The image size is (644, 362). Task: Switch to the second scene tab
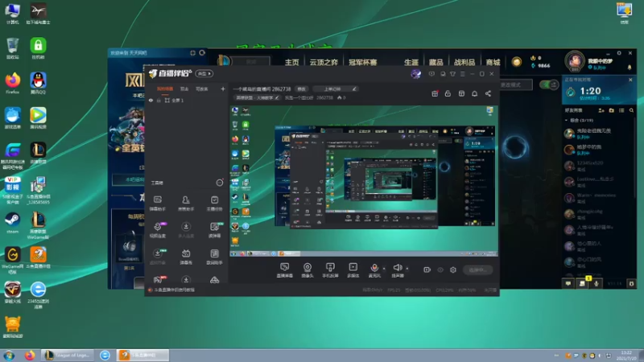[184, 88]
